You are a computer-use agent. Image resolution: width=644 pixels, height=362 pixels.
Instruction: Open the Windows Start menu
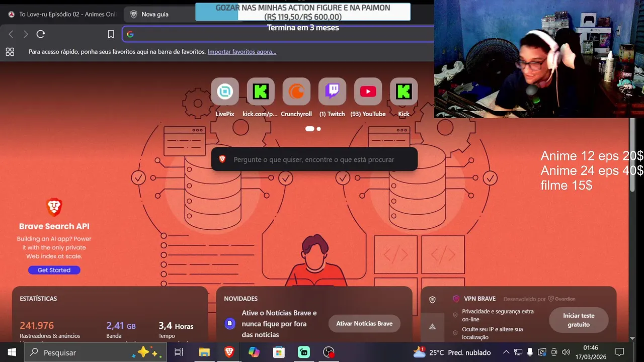12,352
